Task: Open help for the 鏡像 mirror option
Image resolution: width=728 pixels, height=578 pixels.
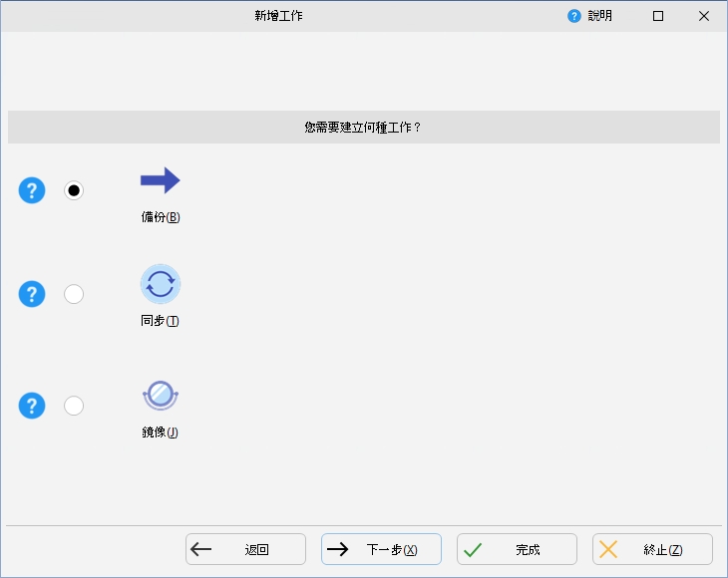Action: coord(32,406)
